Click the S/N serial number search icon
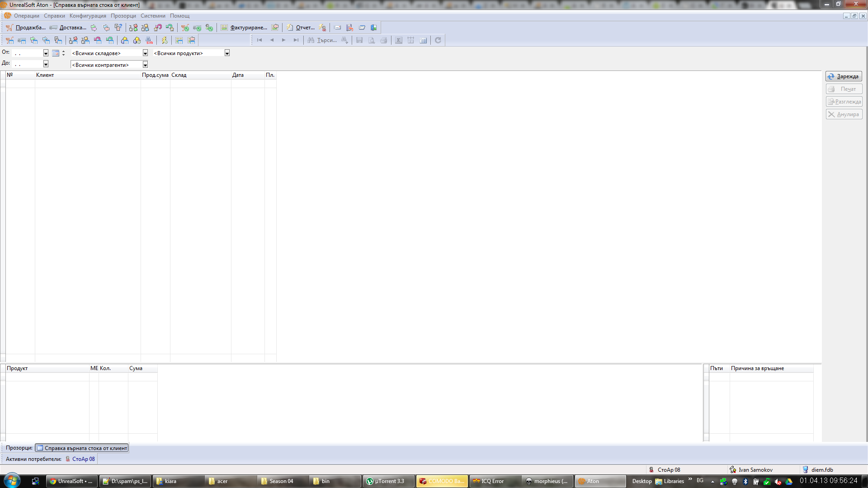 149,40
